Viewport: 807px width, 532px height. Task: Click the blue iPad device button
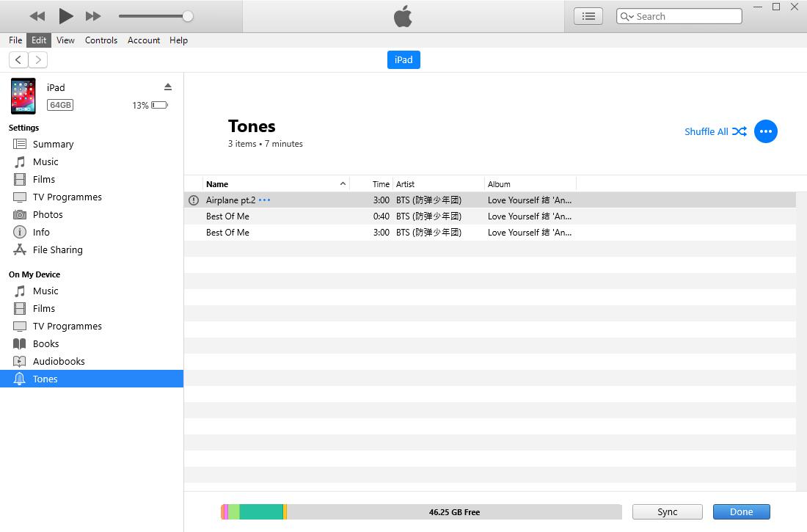403,59
